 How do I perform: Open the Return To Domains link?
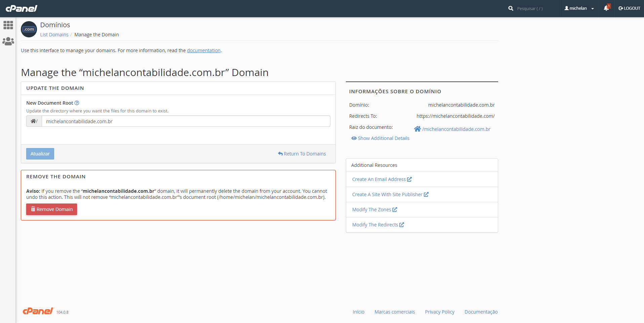pos(302,154)
